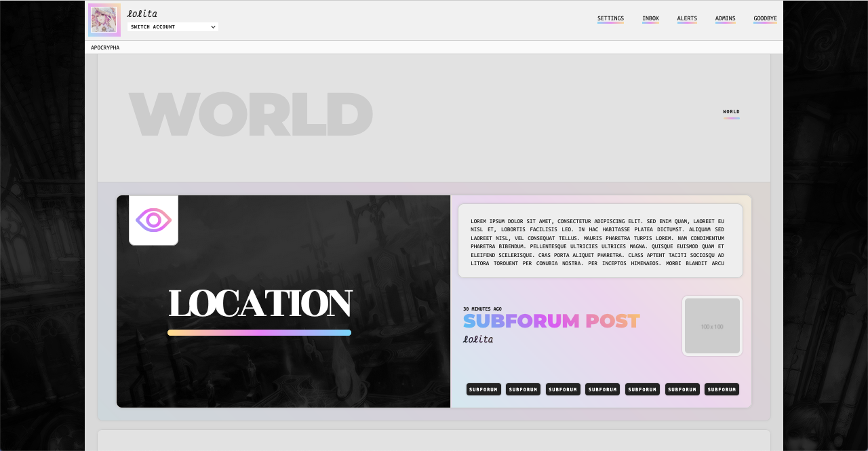The height and width of the screenshot is (451, 868).
Task: Open the first Subforum button in the row
Action: click(484, 389)
